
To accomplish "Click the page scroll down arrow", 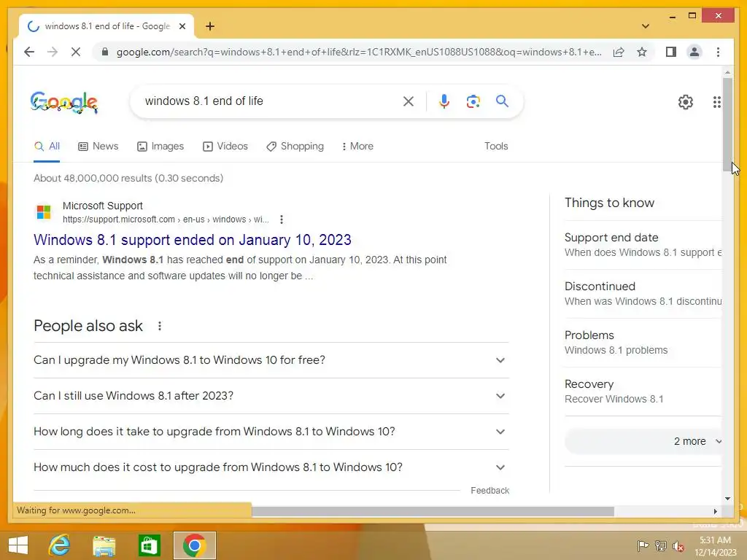I will pos(727,499).
